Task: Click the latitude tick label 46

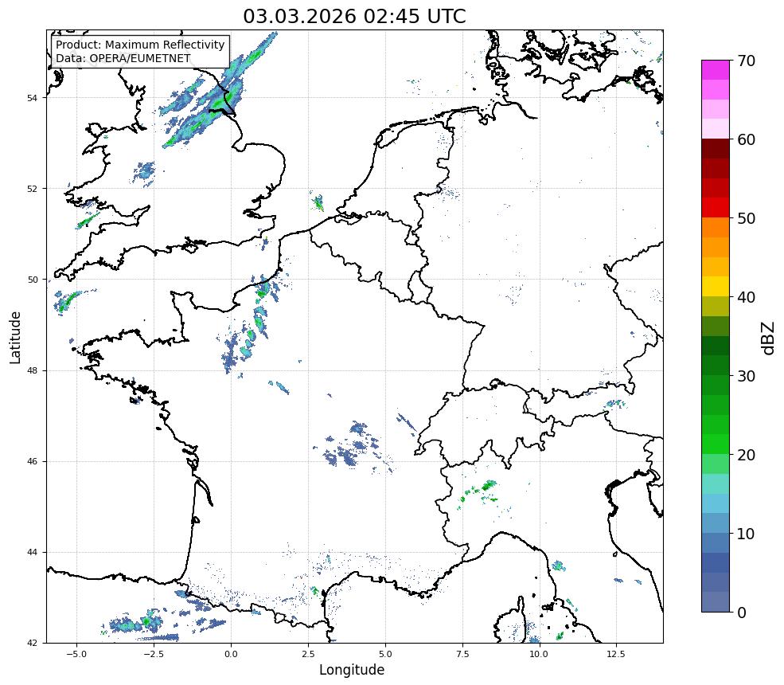Action: [x=32, y=461]
